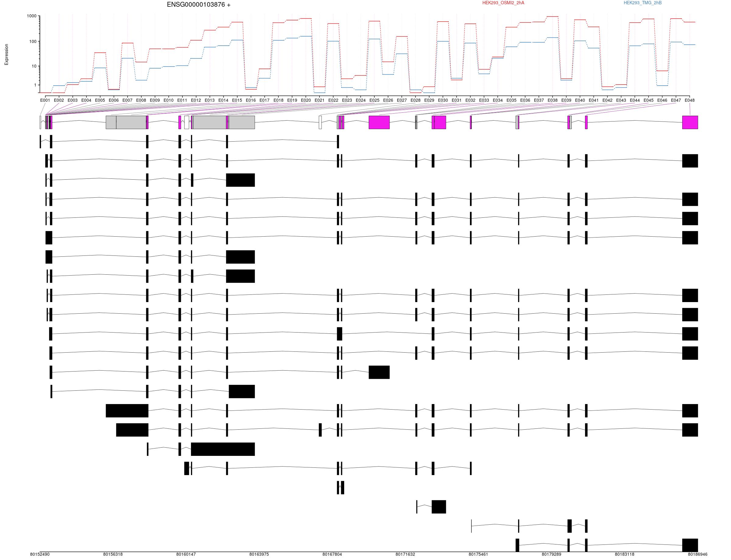731x560 pixels.
Task: Click exon label E002
Action: (x=59, y=100)
